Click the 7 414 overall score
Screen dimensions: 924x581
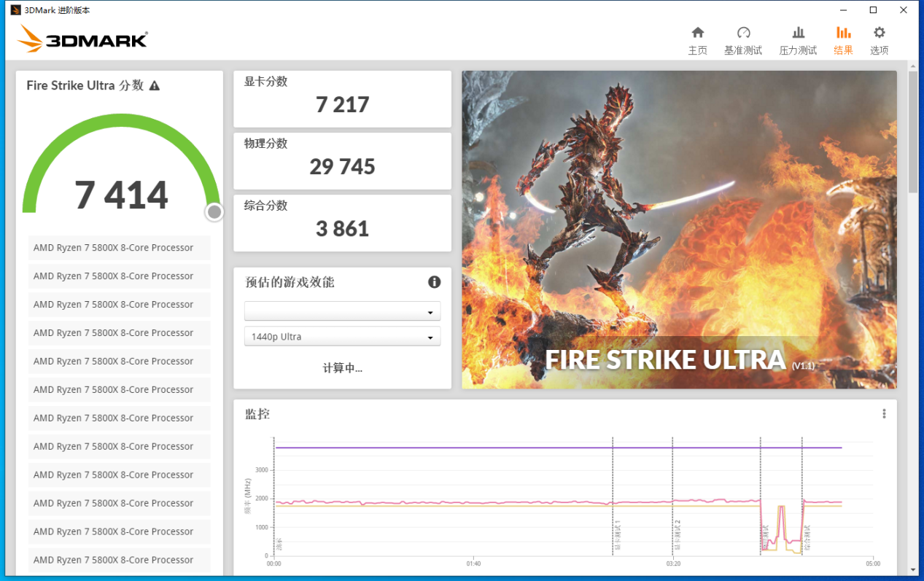(x=121, y=195)
